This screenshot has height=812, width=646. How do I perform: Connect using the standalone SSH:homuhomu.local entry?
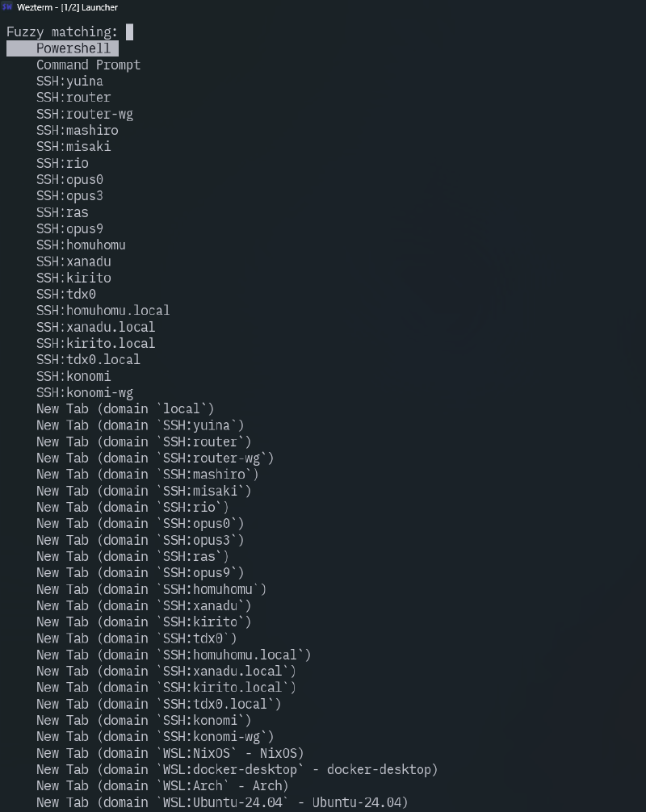coord(103,310)
